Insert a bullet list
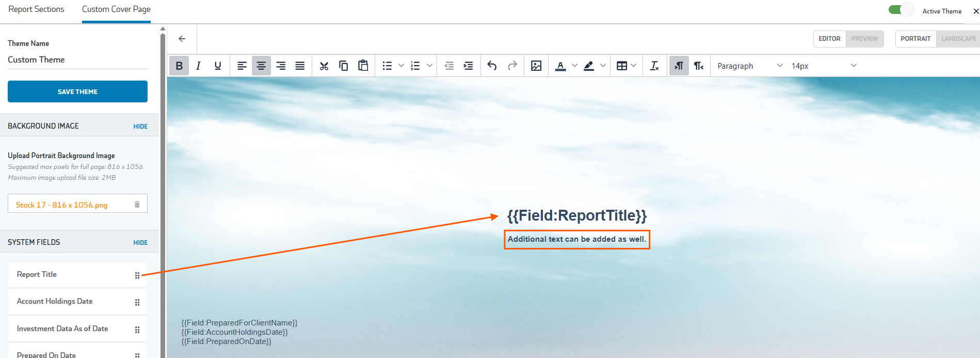The image size is (980, 358). [x=387, y=66]
